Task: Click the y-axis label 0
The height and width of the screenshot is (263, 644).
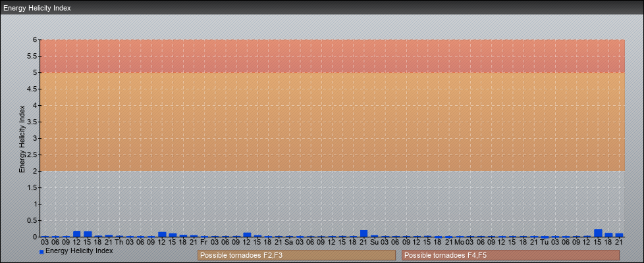Action: pyautogui.click(x=36, y=237)
